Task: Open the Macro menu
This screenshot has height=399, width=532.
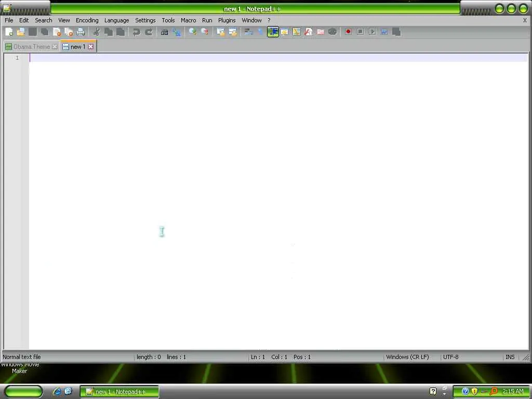Action: point(189,20)
